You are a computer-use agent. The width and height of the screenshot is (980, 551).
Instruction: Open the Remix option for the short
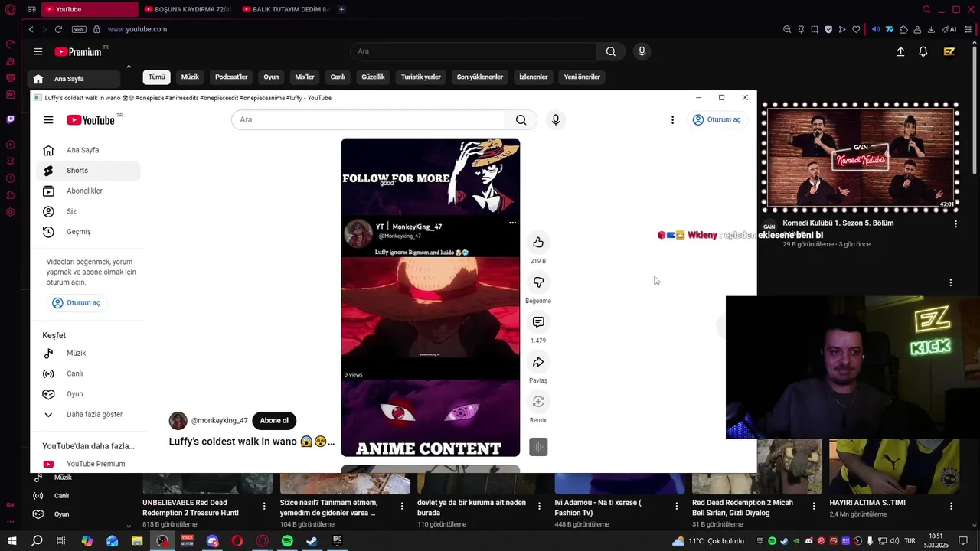click(538, 402)
